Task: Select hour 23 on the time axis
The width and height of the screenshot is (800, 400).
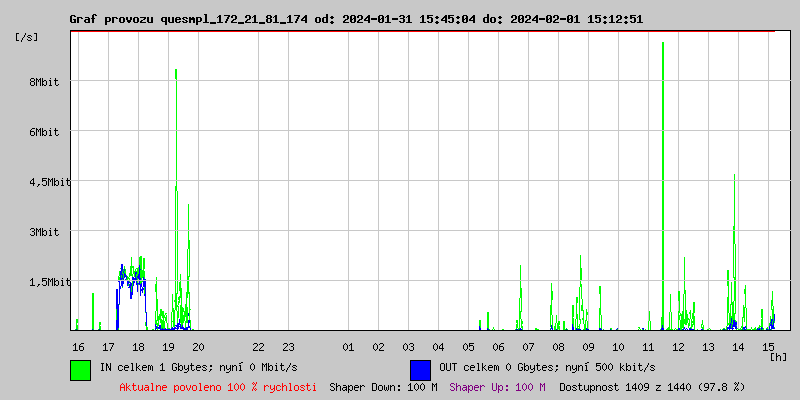Action: (x=288, y=346)
